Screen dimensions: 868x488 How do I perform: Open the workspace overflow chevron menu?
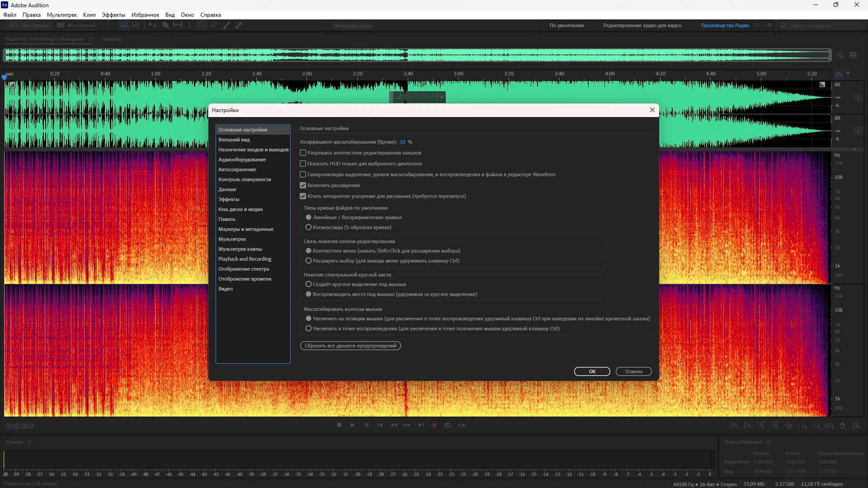coord(769,25)
